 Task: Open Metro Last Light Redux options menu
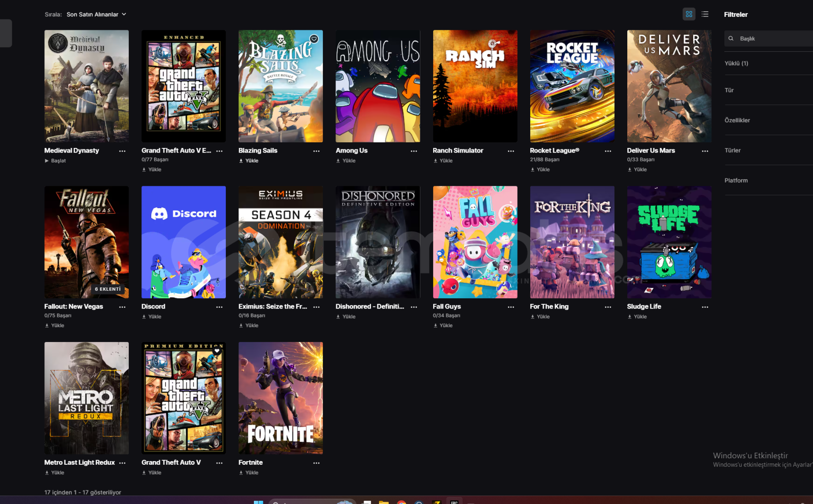pyautogui.click(x=122, y=463)
